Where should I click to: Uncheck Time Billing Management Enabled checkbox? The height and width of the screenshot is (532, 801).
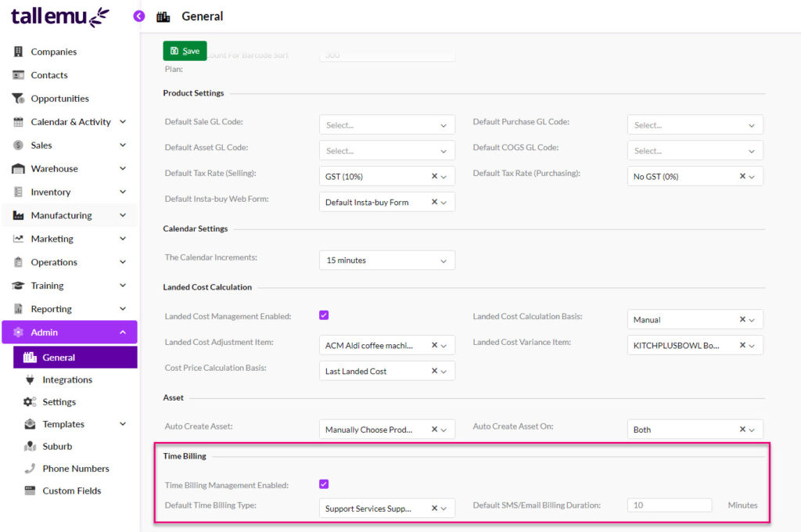coord(324,484)
